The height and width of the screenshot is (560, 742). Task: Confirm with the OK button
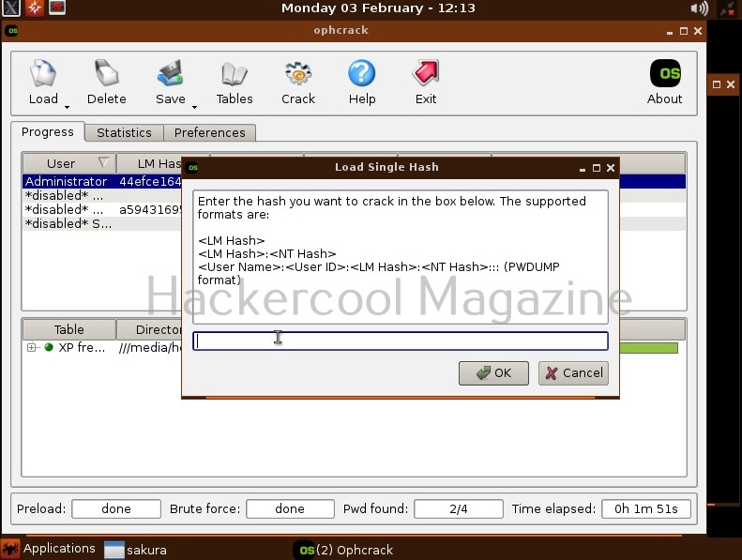(x=493, y=373)
